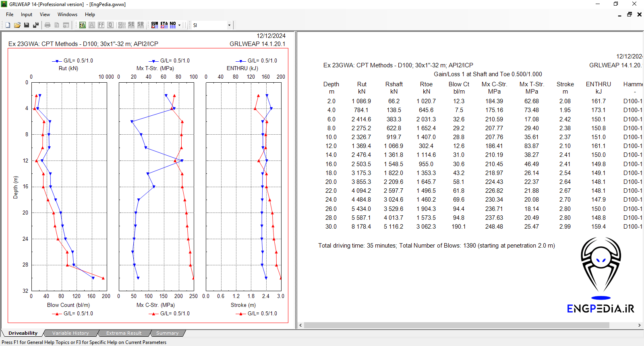The height and width of the screenshot is (346, 644).
Task: Switch to the Summary tab
Action: click(x=168, y=333)
